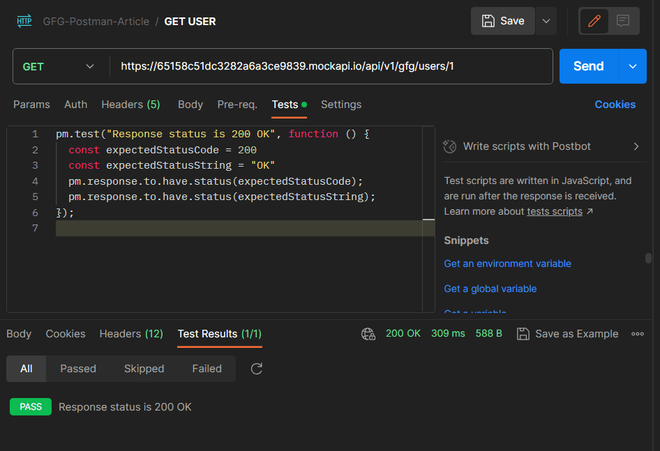
Task: Open the Cookies link
Action: point(615,104)
